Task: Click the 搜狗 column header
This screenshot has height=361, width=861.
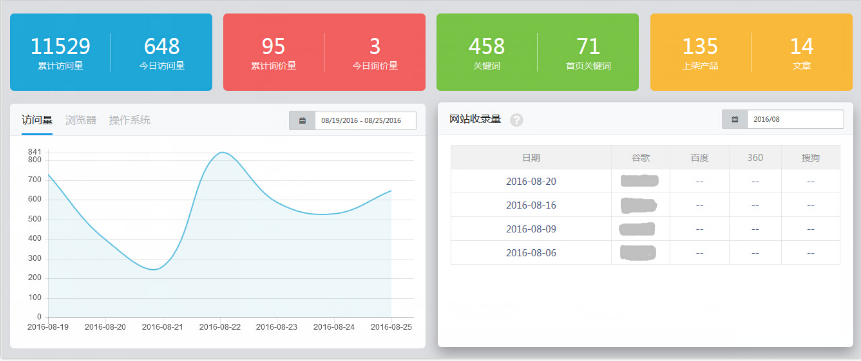Action: click(x=810, y=158)
